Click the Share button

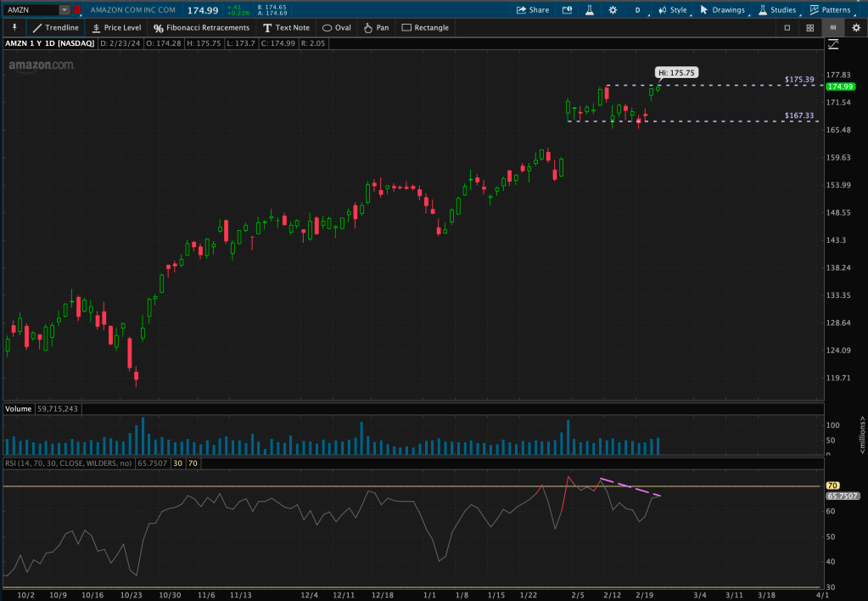point(533,10)
